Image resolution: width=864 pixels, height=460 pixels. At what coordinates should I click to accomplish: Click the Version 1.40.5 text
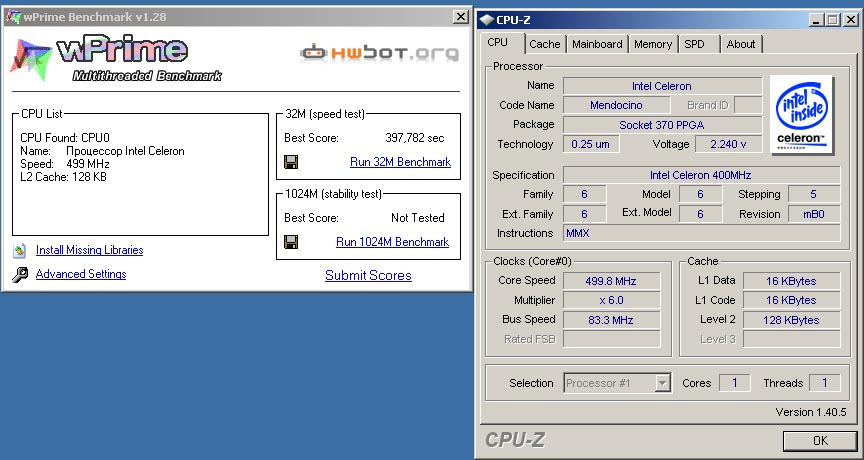coord(811,412)
